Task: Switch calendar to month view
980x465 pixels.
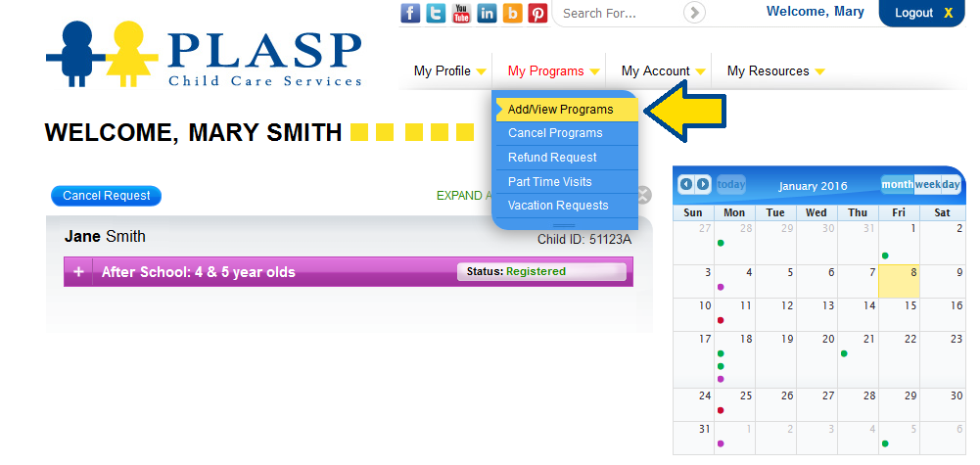Action: click(898, 184)
